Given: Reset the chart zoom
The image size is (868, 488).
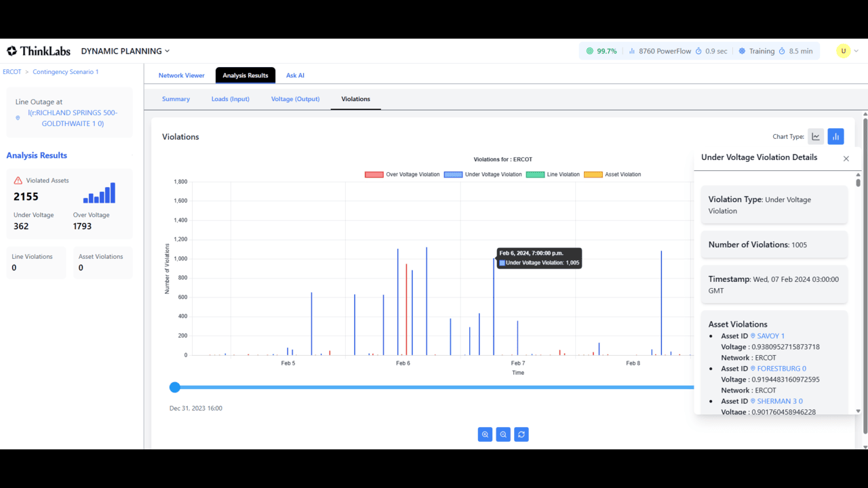Looking at the screenshot, I should pyautogui.click(x=521, y=434).
